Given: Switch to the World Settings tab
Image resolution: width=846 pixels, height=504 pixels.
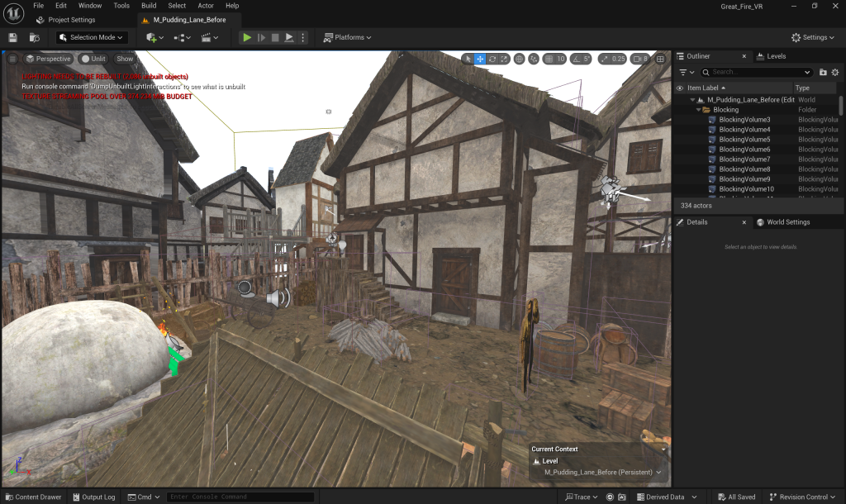Looking at the screenshot, I should [x=783, y=222].
